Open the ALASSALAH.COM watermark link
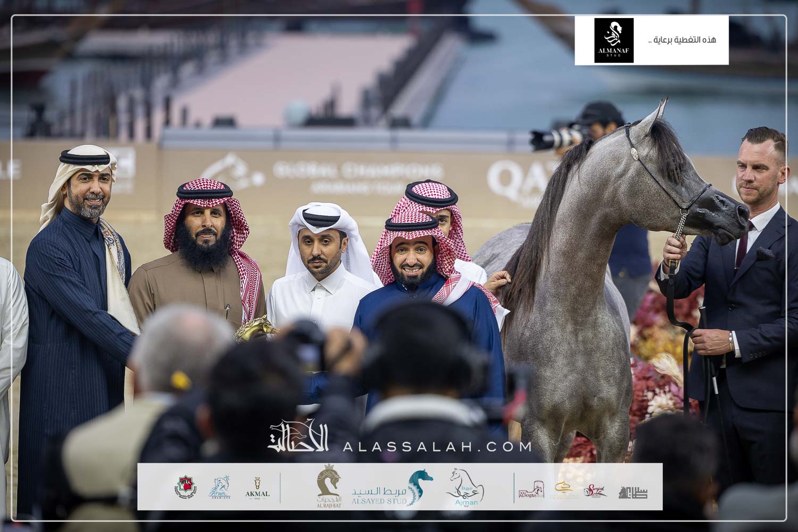The height and width of the screenshot is (532, 798). [x=437, y=446]
